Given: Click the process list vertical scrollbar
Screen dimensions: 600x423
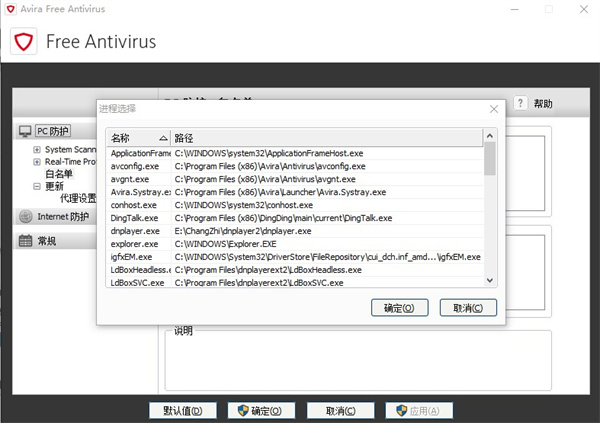Looking at the screenshot, I should pos(490,220).
